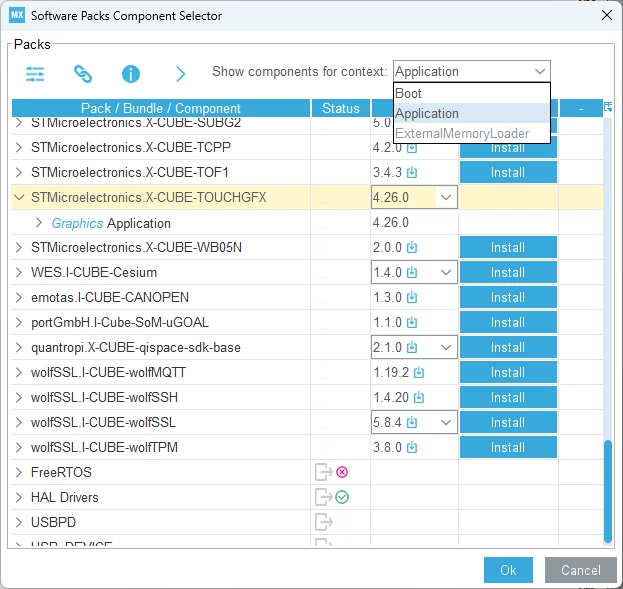
Task: Collapse the STMicroelectronics.X-CUBE-TOUCHGFX pack
Action: (19, 197)
